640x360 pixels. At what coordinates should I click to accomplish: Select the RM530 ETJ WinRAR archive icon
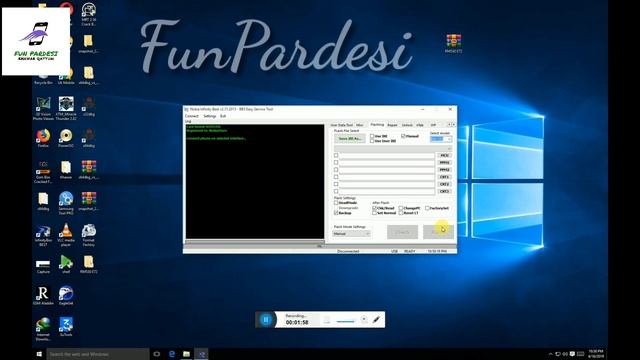click(453, 44)
